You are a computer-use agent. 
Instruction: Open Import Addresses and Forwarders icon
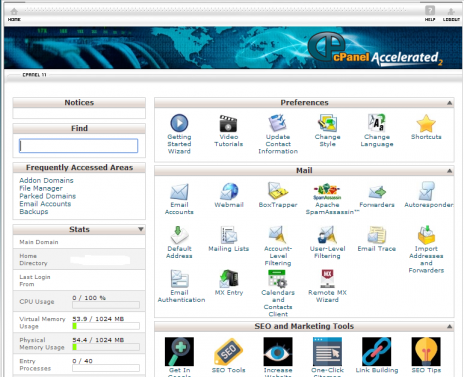click(x=426, y=235)
